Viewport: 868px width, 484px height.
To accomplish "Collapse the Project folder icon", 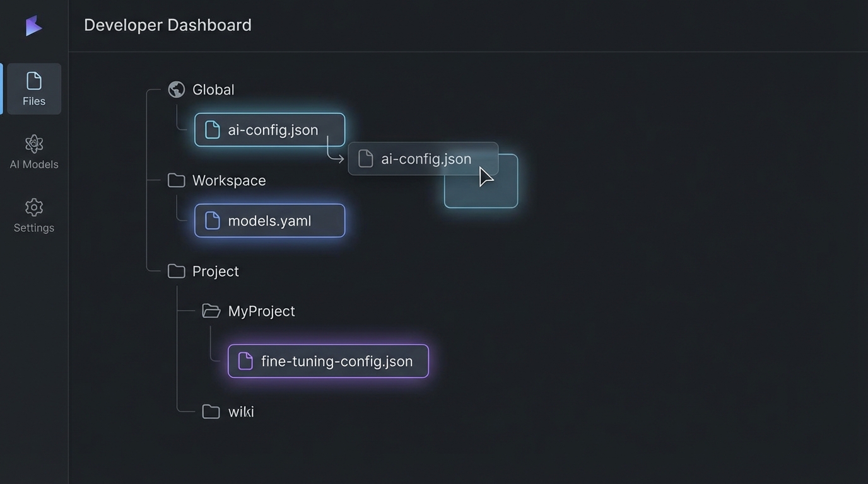I will click(177, 271).
